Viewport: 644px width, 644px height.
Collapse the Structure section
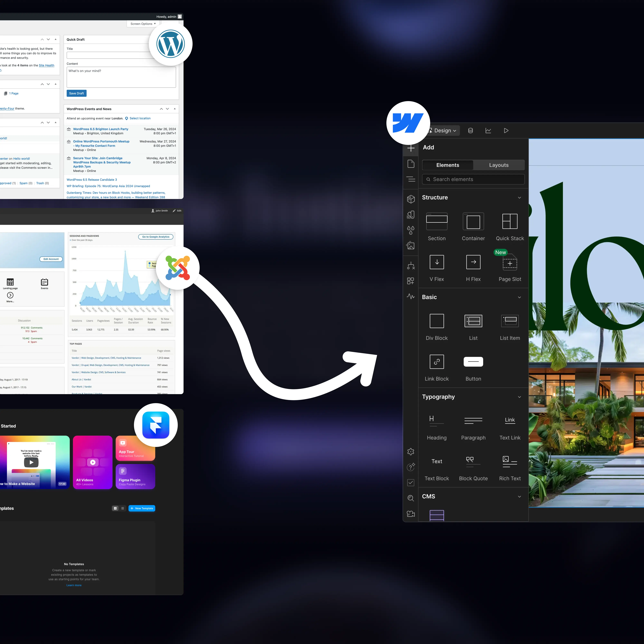519,198
